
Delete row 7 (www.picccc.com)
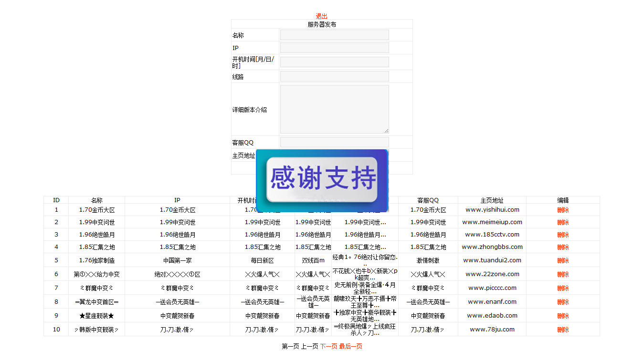click(563, 288)
